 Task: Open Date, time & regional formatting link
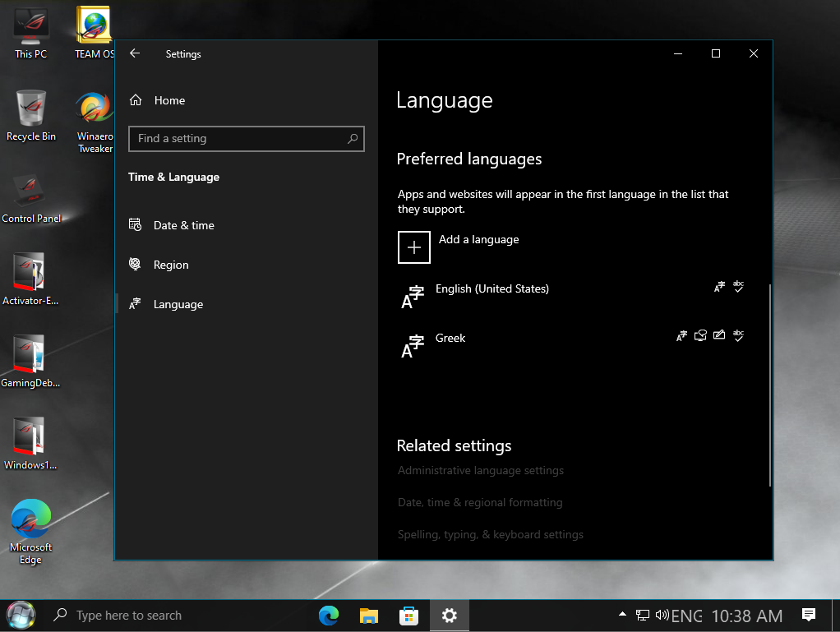click(480, 502)
